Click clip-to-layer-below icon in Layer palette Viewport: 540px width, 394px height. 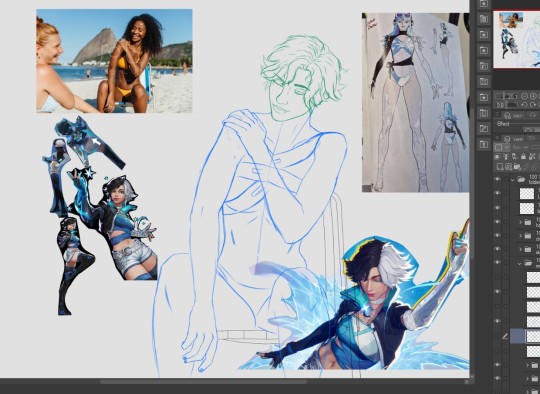tap(497, 157)
